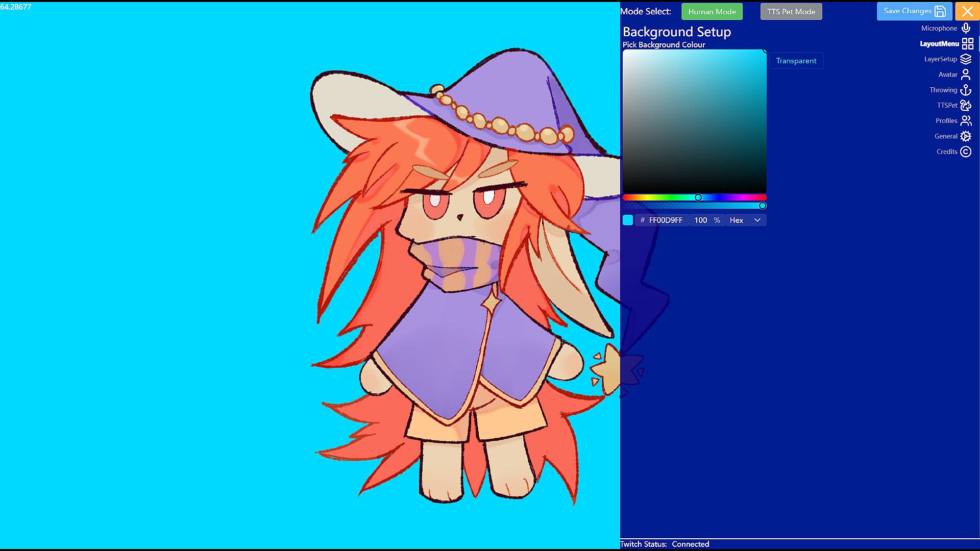Open General settings gear icon
Viewport: 980px width, 551px height.
966,136
